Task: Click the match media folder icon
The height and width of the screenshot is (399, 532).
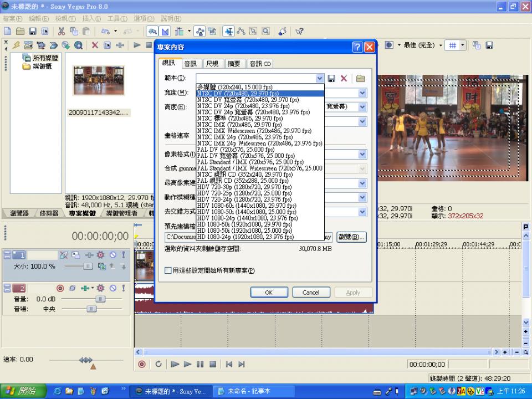Action: point(360,79)
